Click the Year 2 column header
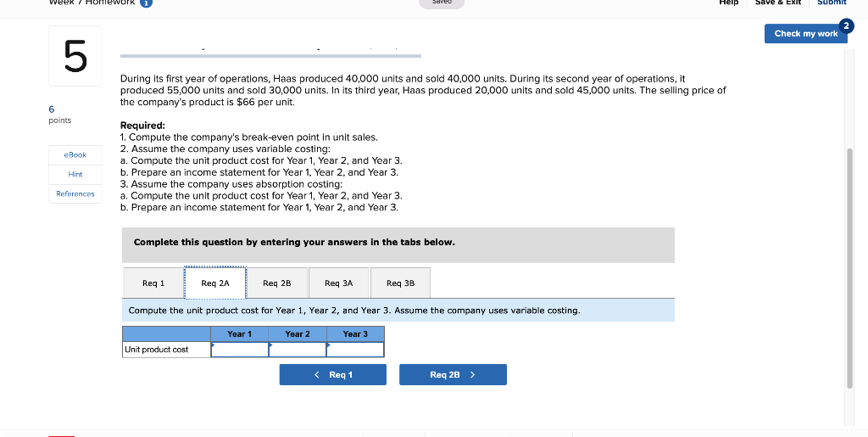Screen dimensions: 868x437 (x=298, y=334)
